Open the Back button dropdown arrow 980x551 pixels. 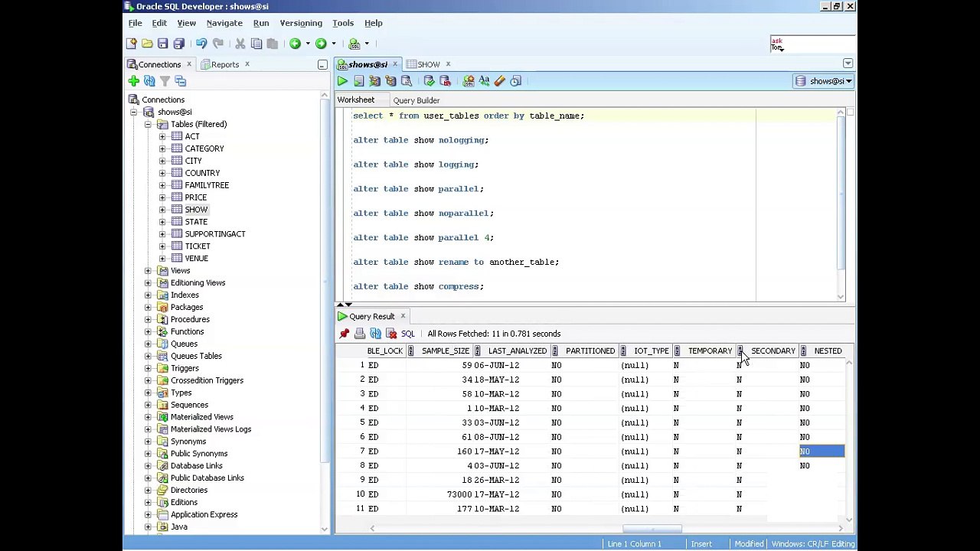click(x=308, y=44)
